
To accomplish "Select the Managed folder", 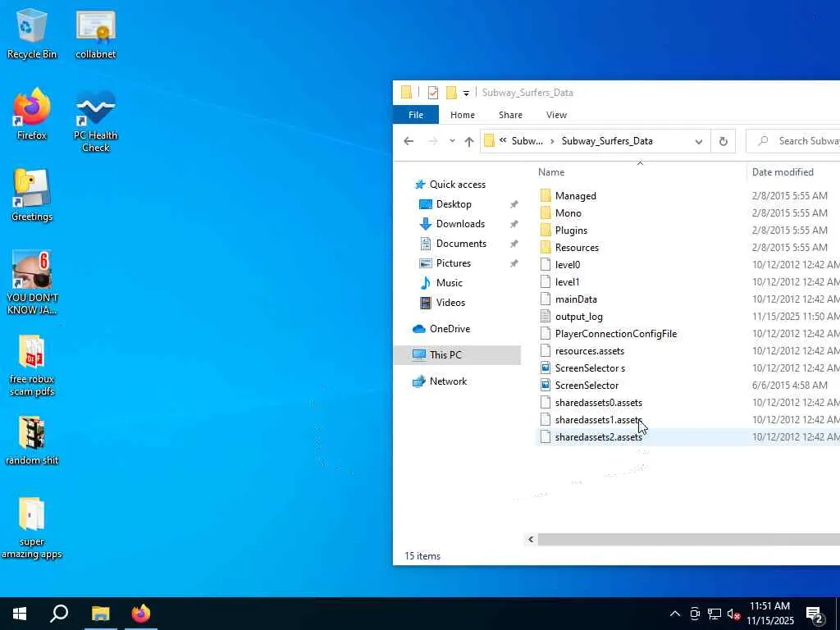I will click(x=575, y=196).
